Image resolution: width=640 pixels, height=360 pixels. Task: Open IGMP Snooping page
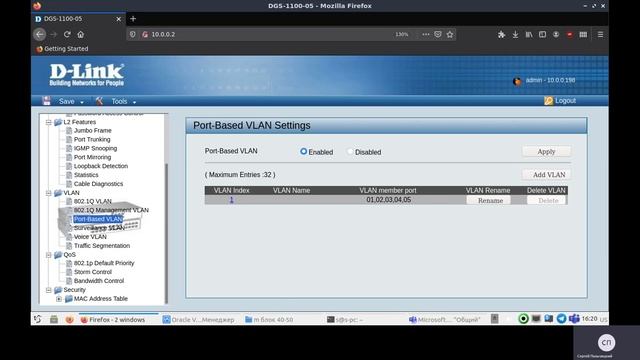pyautogui.click(x=95, y=148)
